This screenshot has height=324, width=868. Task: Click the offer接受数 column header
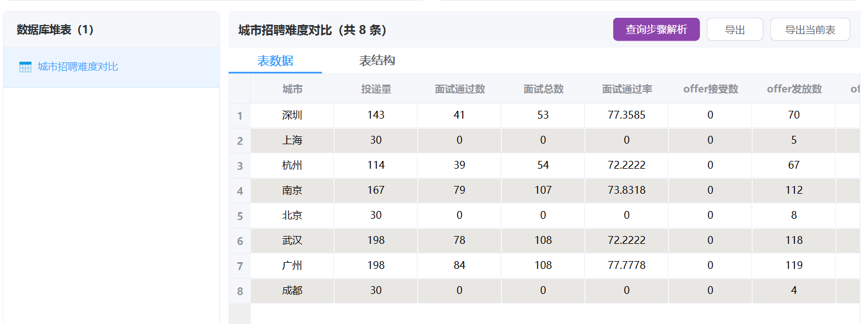(710, 89)
